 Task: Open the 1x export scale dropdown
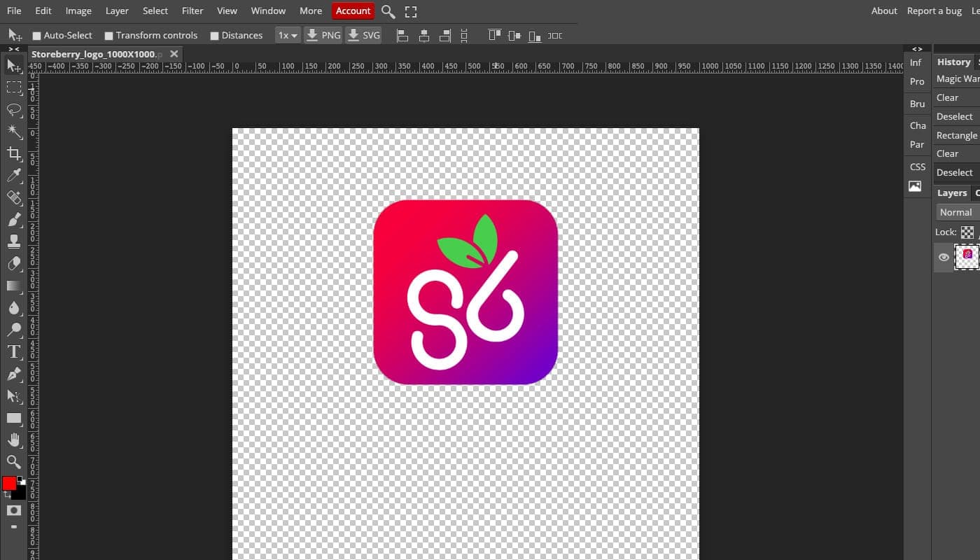[x=288, y=35]
